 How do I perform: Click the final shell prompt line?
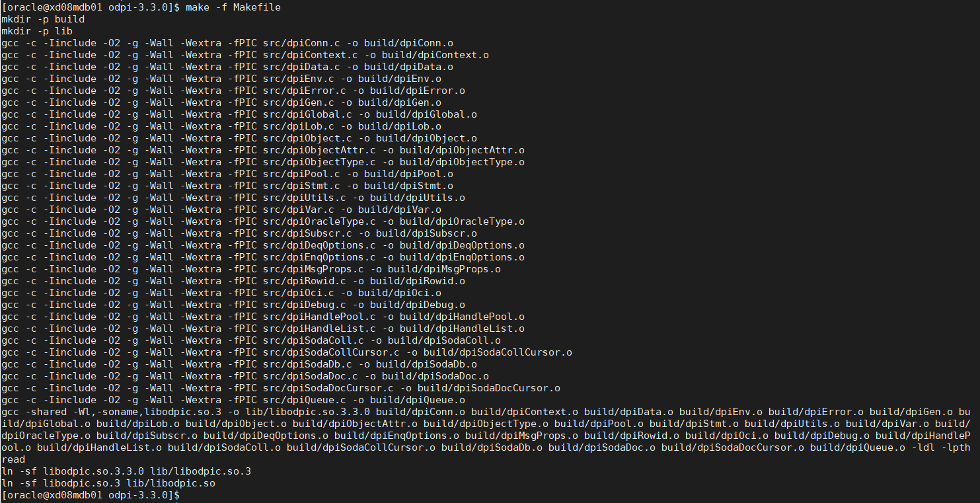pyautogui.click(x=91, y=495)
